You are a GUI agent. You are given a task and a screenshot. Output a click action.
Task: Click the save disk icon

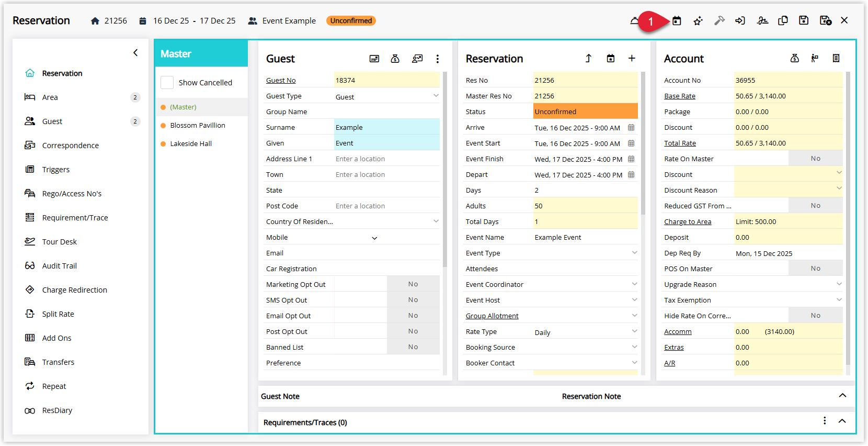point(804,20)
